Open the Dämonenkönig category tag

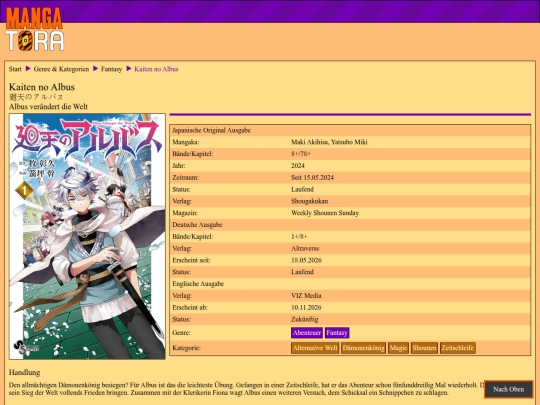pyautogui.click(x=364, y=348)
